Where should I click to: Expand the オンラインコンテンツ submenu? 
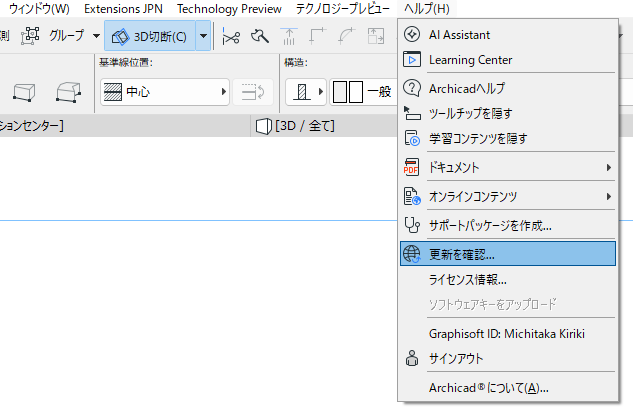point(507,197)
